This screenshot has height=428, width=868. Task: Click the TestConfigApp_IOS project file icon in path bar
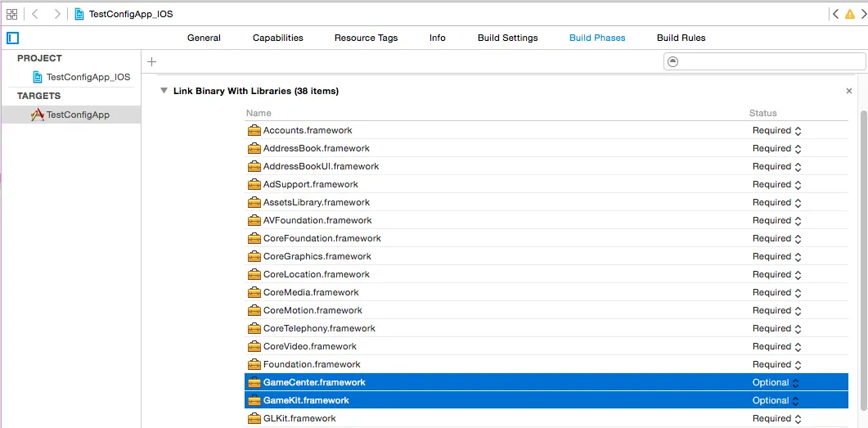79,14
